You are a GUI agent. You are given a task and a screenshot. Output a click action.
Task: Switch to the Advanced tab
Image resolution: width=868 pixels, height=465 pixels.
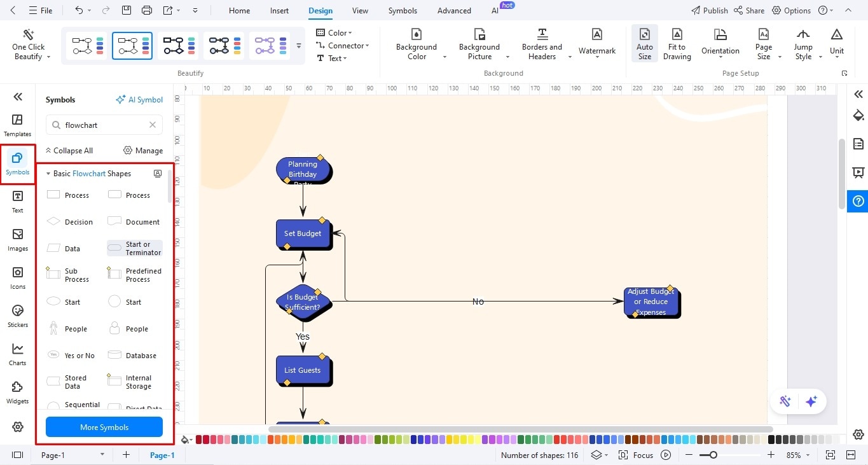click(x=454, y=10)
